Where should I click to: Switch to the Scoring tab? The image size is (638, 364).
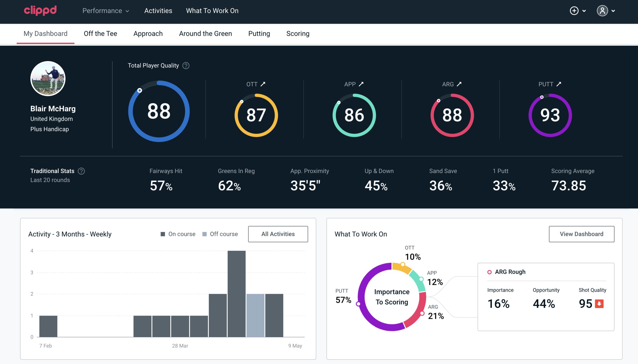[297, 33]
